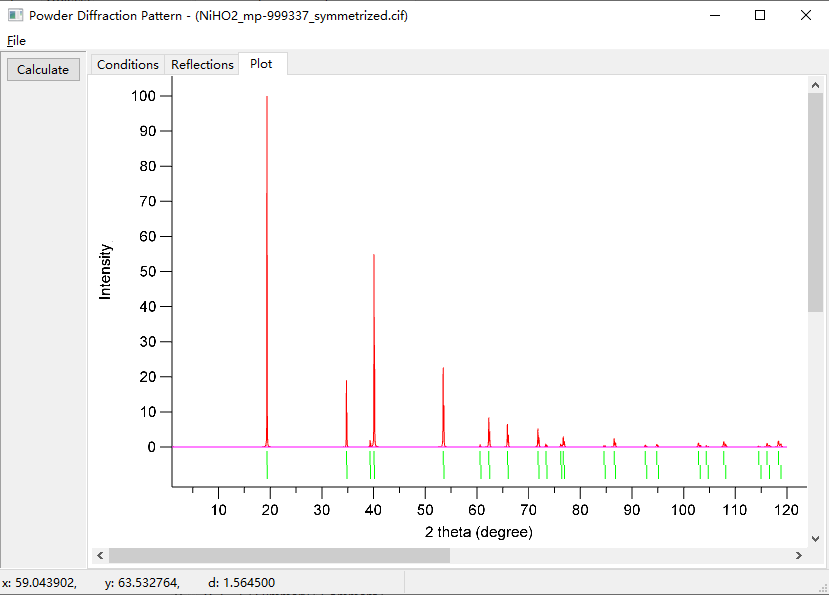Maximize the Powder Diffraction Pattern window
This screenshot has width=829, height=595.
tap(760, 15)
